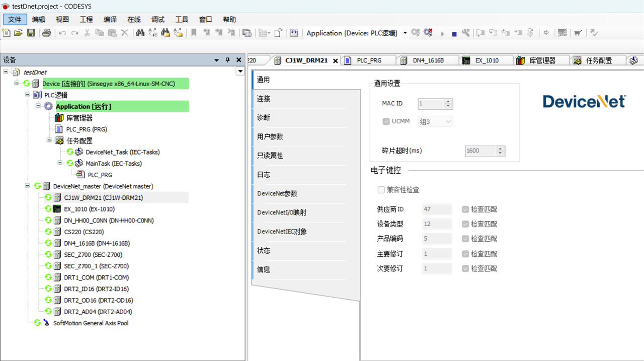Toggle the UCMM checkbox
Viewport: 644px width, 361px height.
pyautogui.click(x=386, y=121)
